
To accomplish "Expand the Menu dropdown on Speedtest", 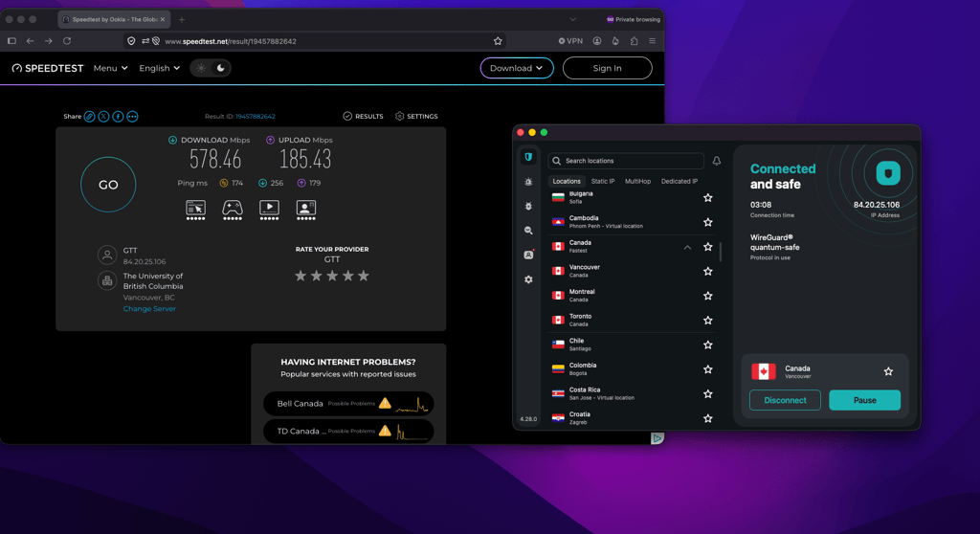I will 111,68.
